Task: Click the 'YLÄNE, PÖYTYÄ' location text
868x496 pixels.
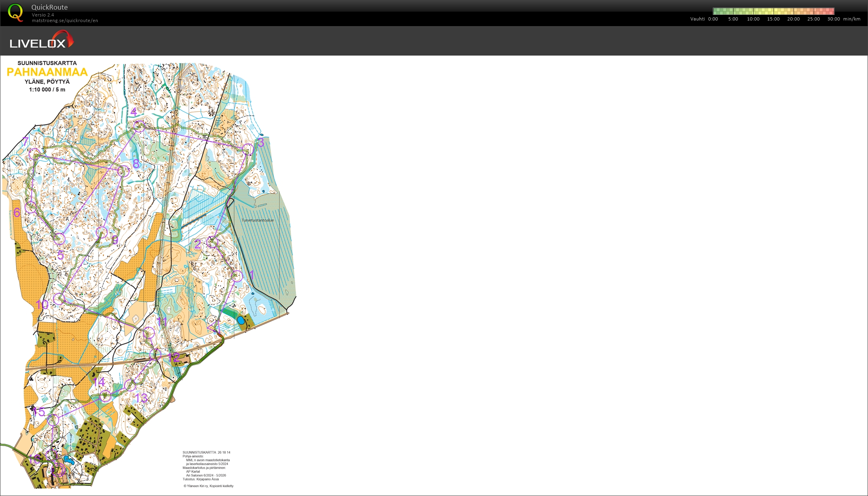Action: tap(47, 82)
